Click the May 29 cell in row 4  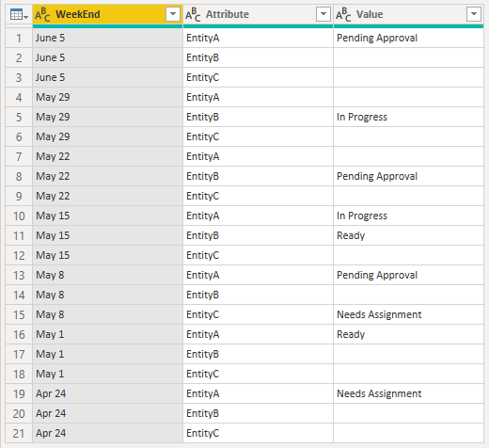pyautogui.click(x=107, y=98)
